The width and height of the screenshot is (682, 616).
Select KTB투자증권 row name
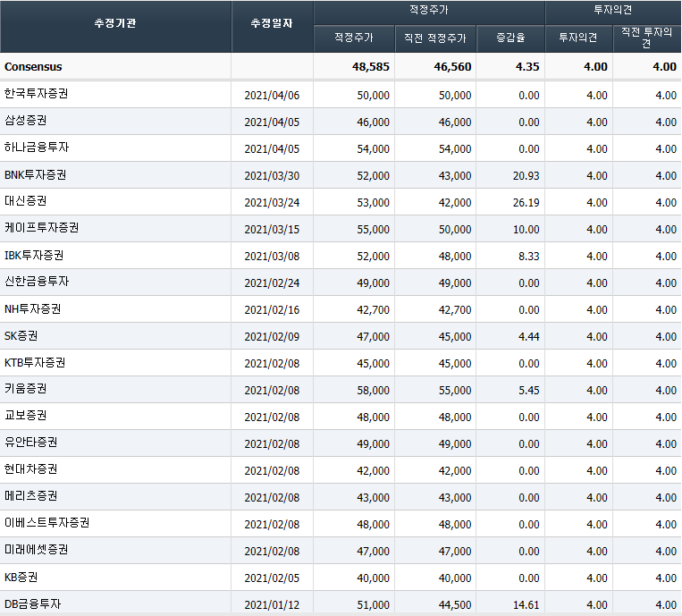(35, 362)
